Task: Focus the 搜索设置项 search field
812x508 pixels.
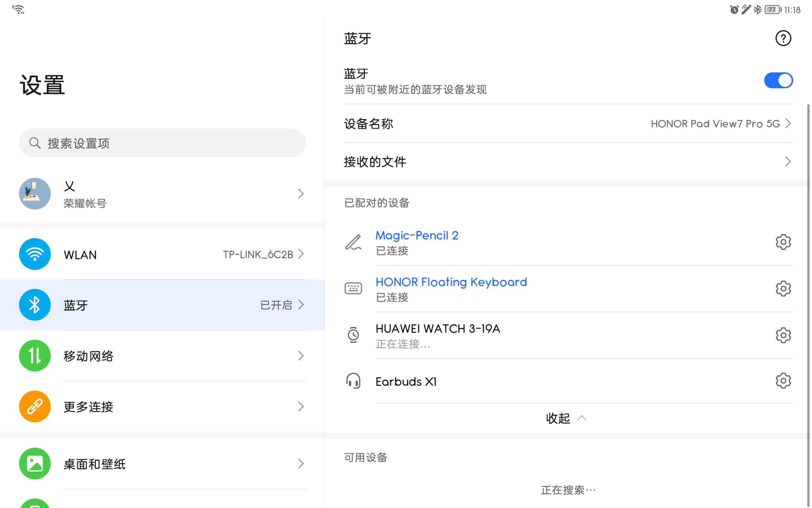Action: coord(162,143)
